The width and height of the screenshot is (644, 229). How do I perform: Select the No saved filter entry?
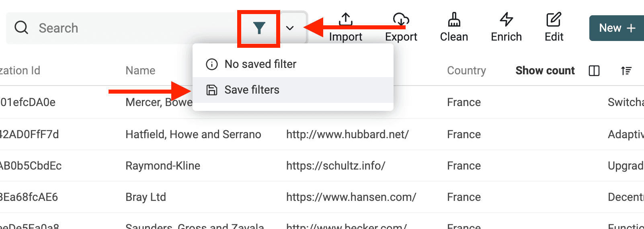click(x=260, y=64)
